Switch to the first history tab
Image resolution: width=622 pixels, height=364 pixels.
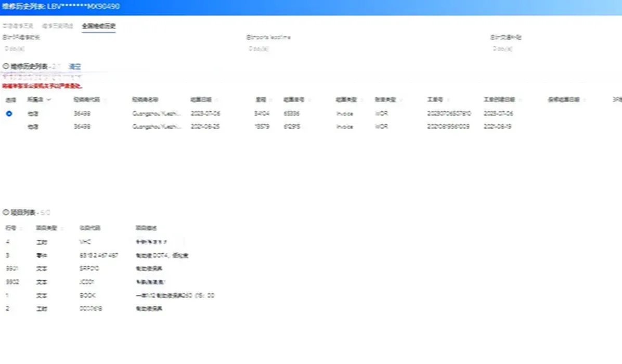coord(18,26)
